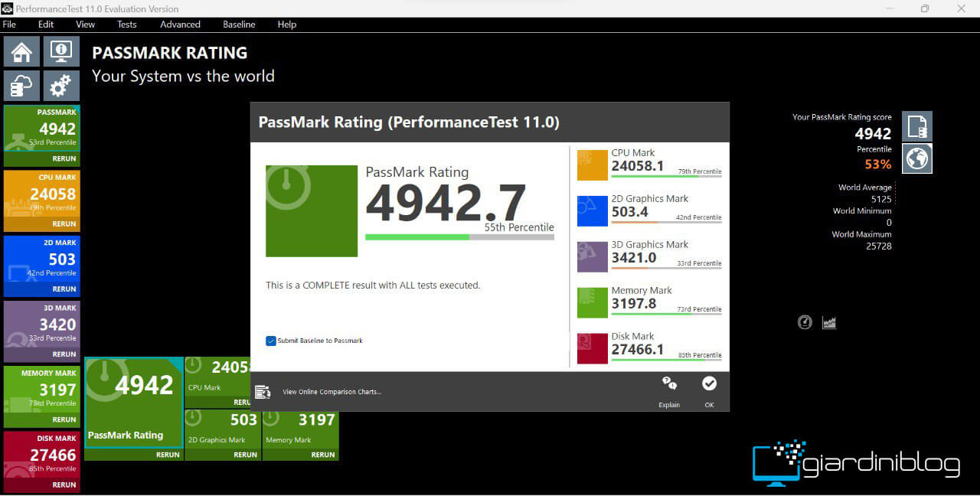Click the Explain question icon
Viewport: 980px width, 496px height.
pyautogui.click(x=669, y=384)
